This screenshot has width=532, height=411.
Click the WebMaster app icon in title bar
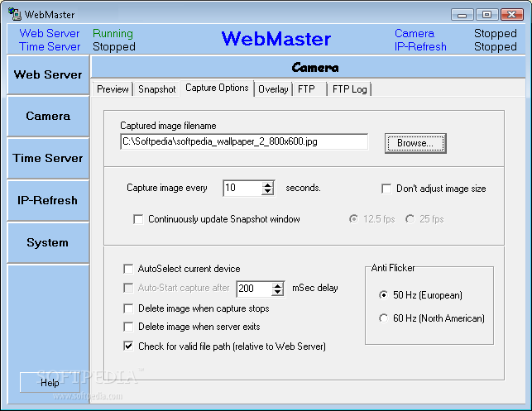[x=15, y=14]
